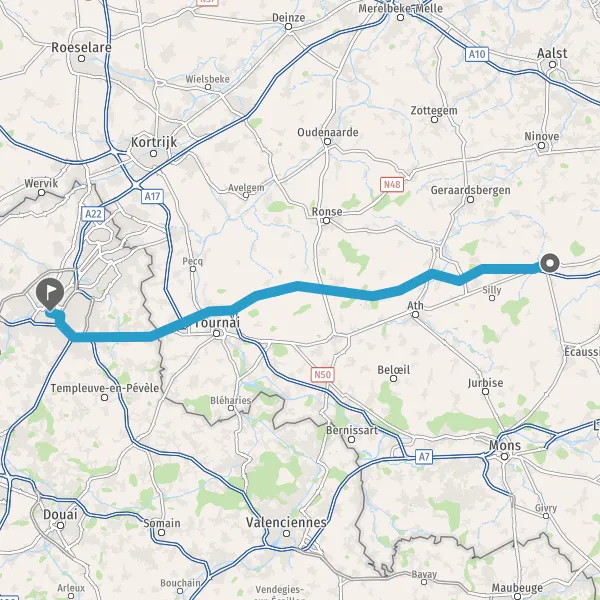Viewport: 600px width, 600px height.
Task: Click the Oudenaarde town marker dot
Action: click(328, 142)
